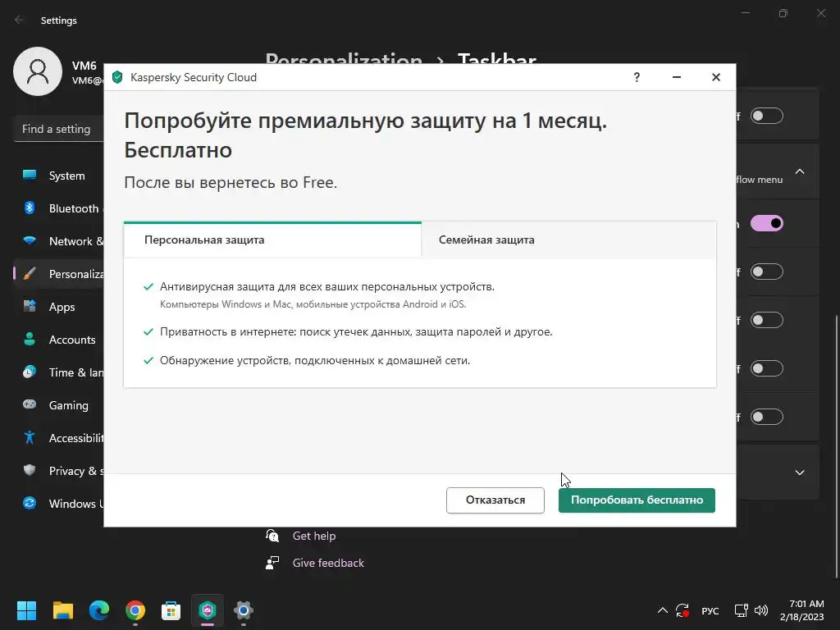The width and height of the screenshot is (840, 630).
Task: Toggle the bottom off switch in Taskbar settings
Action: click(767, 416)
